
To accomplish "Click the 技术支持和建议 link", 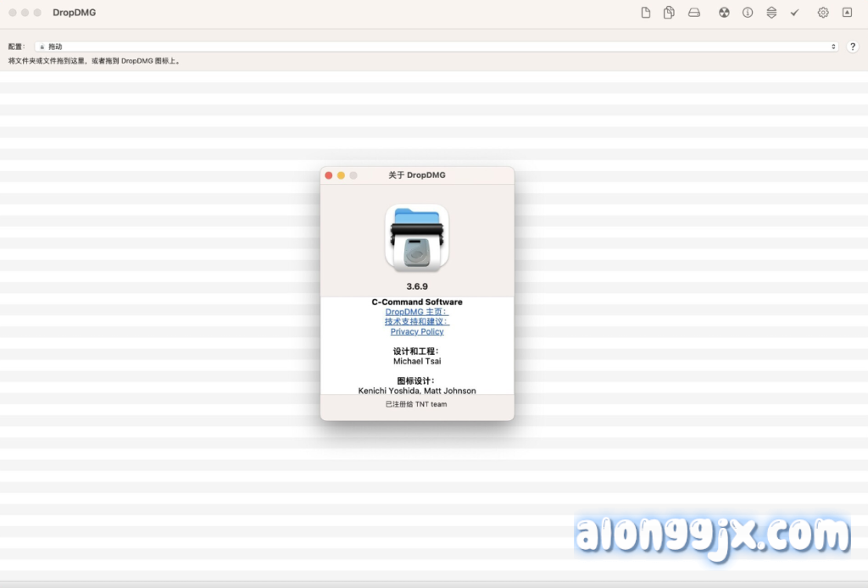I will tap(416, 322).
